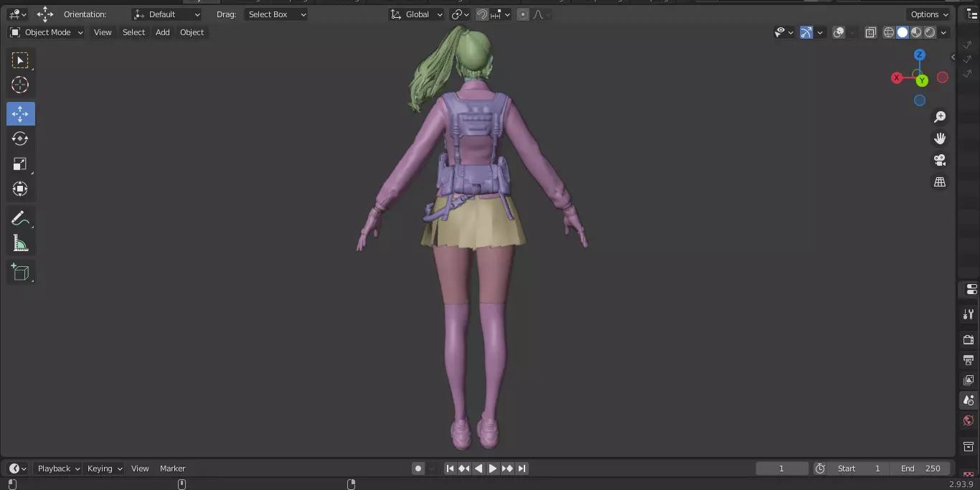Toggle proportional editing

pos(523,14)
